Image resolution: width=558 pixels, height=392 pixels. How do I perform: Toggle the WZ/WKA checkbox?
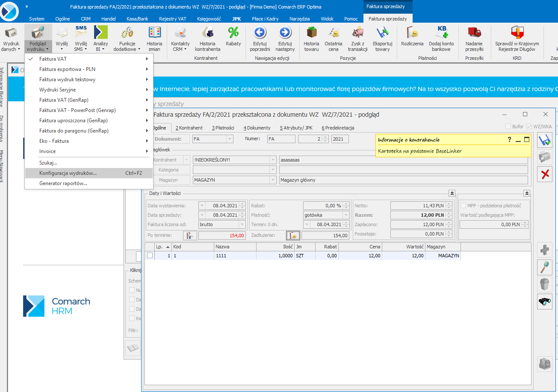pyautogui.click(x=529, y=127)
